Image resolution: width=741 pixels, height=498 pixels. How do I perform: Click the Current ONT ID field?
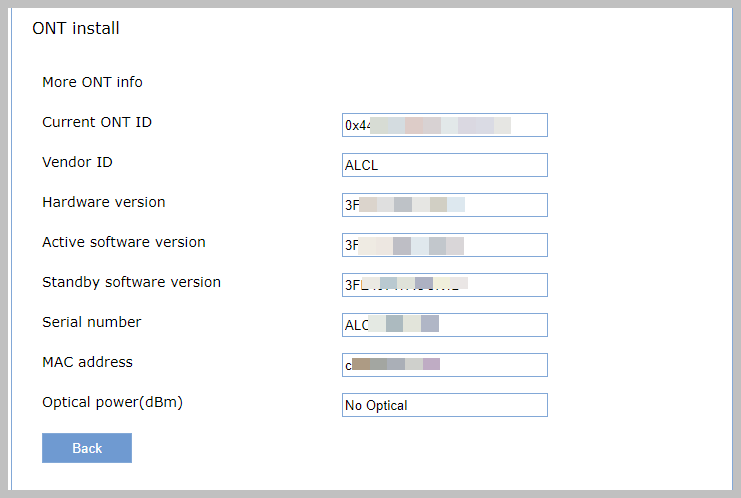(445, 125)
